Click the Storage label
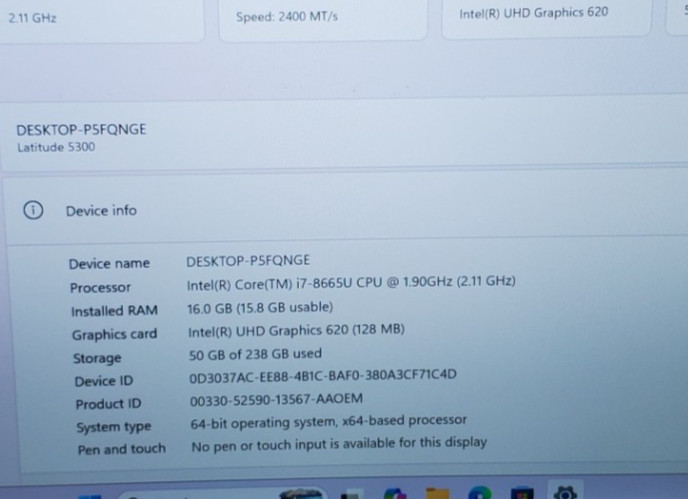The height and width of the screenshot is (499, 688). 97,358
